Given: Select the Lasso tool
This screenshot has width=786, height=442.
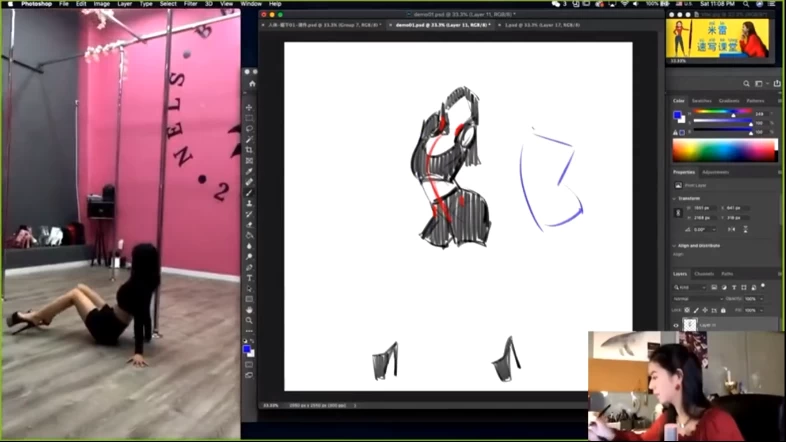Looking at the screenshot, I should (x=249, y=129).
